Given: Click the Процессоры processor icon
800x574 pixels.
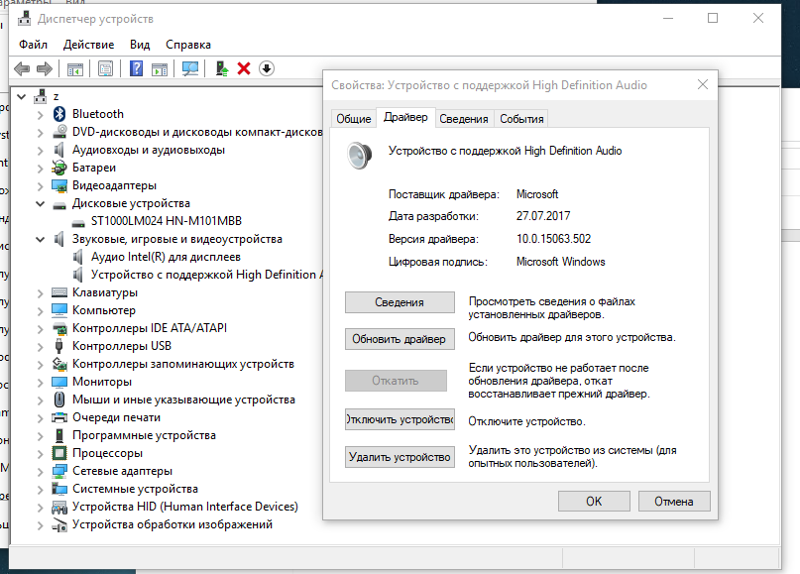Looking at the screenshot, I should (59, 453).
